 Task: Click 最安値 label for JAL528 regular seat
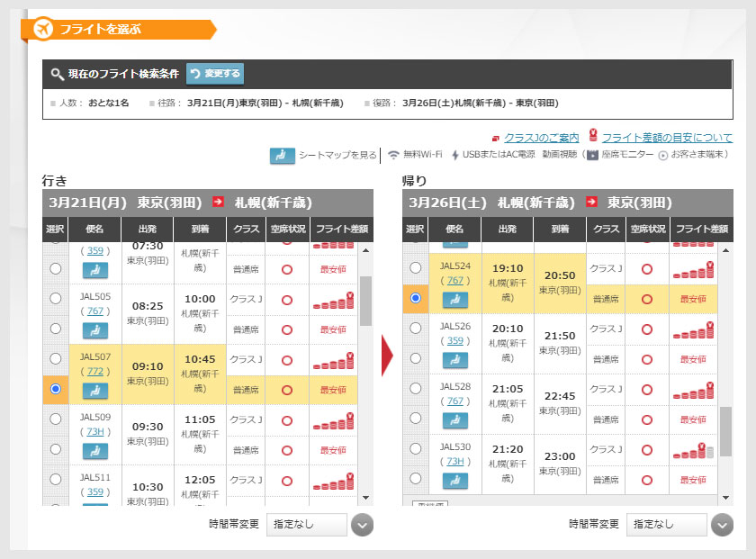pyautogui.click(x=693, y=419)
